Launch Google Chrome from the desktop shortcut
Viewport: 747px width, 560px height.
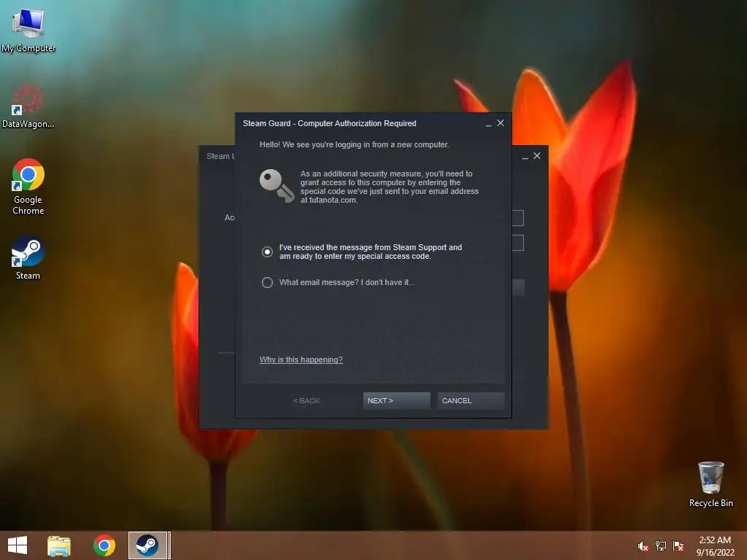pos(28,186)
